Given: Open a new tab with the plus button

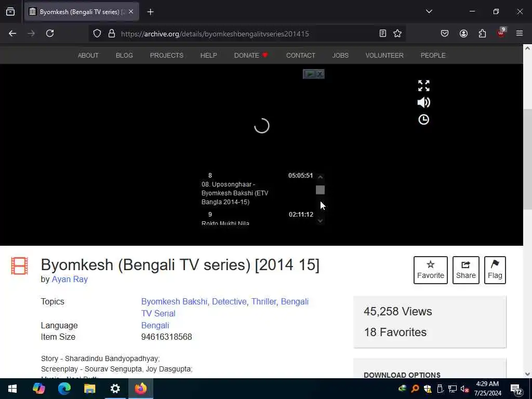Looking at the screenshot, I should coord(150,12).
